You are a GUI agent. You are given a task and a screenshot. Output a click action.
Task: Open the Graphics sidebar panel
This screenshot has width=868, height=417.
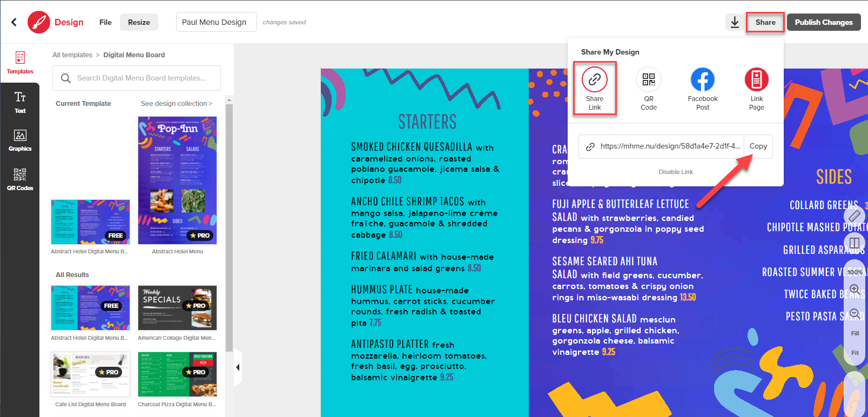click(x=20, y=140)
